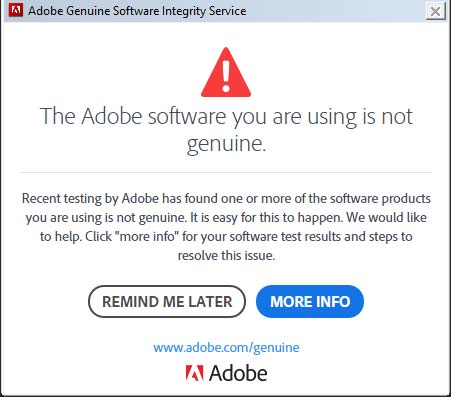Click the red warning triangle icon
Viewport: 451px width, 397px height.
pos(226,72)
